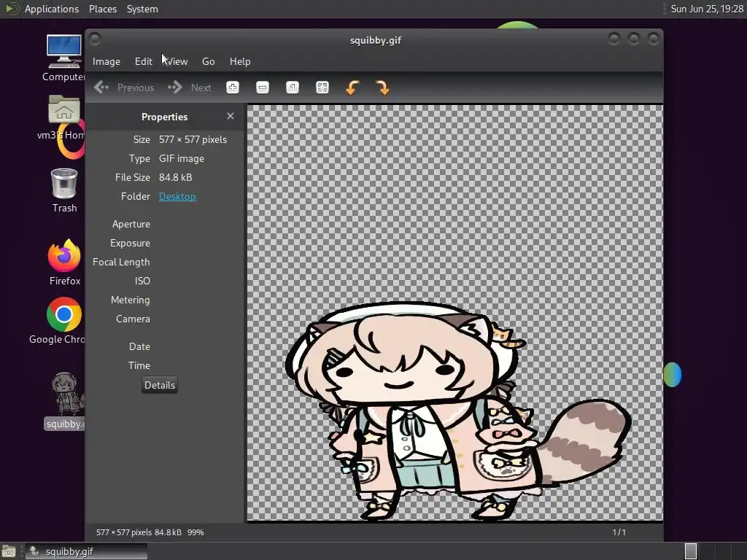Click the zoom out toolbar icon
The width and height of the screenshot is (747, 560).
pos(263,87)
